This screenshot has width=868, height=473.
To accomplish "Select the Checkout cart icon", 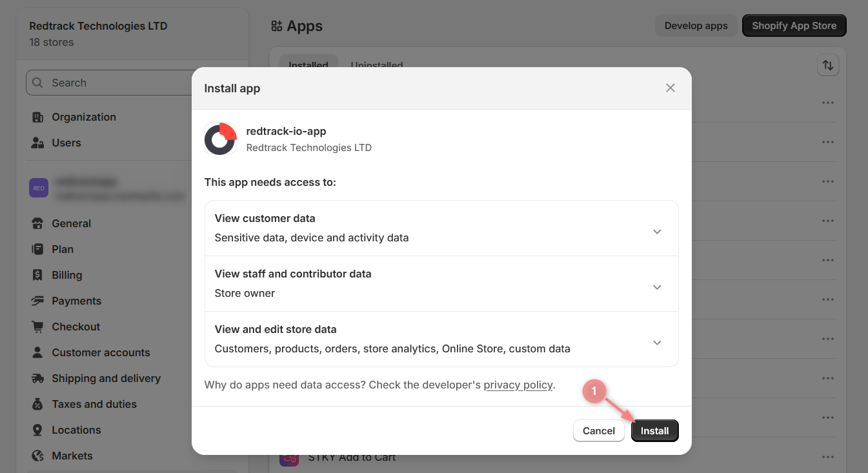I will (38, 327).
